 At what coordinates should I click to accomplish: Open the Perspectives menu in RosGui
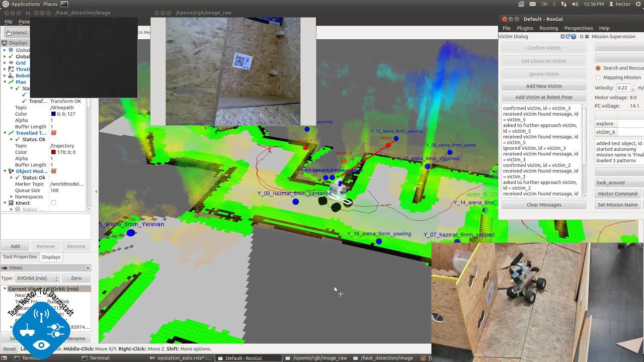tap(578, 28)
